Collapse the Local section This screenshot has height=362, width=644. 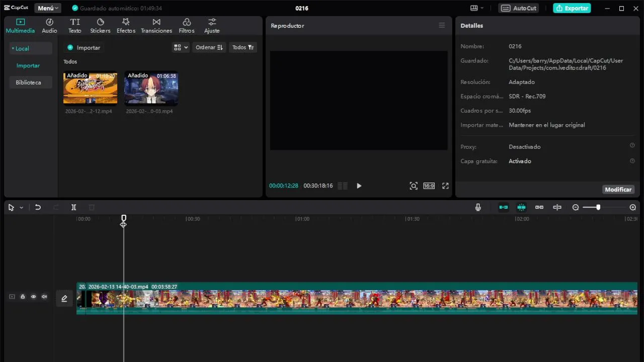pyautogui.click(x=31, y=48)
